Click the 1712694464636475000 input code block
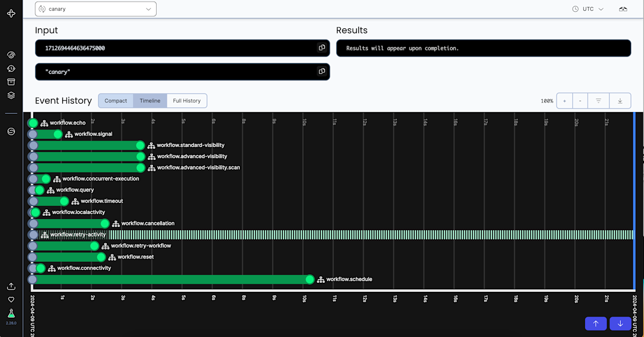 click(x=182, y=48)
